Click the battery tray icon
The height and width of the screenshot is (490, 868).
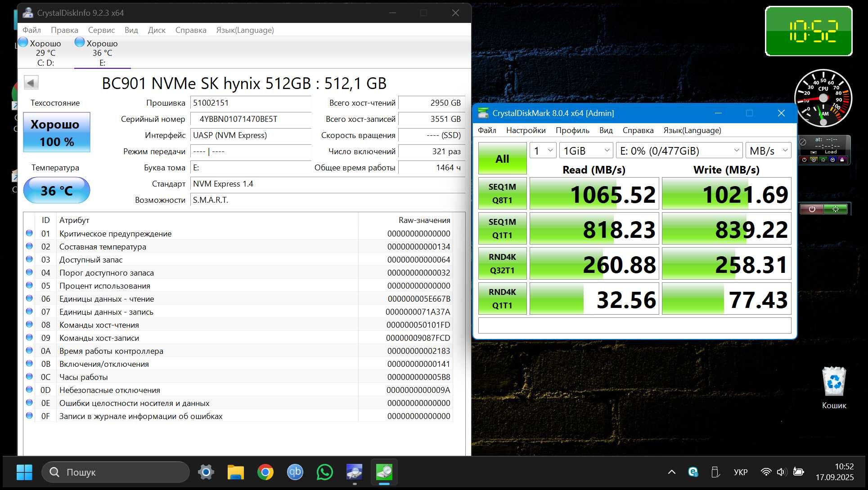(799, 472)
